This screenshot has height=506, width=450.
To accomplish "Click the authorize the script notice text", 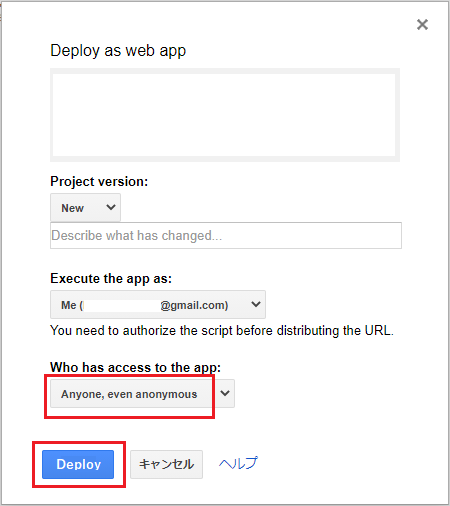I will coord(222,331).
